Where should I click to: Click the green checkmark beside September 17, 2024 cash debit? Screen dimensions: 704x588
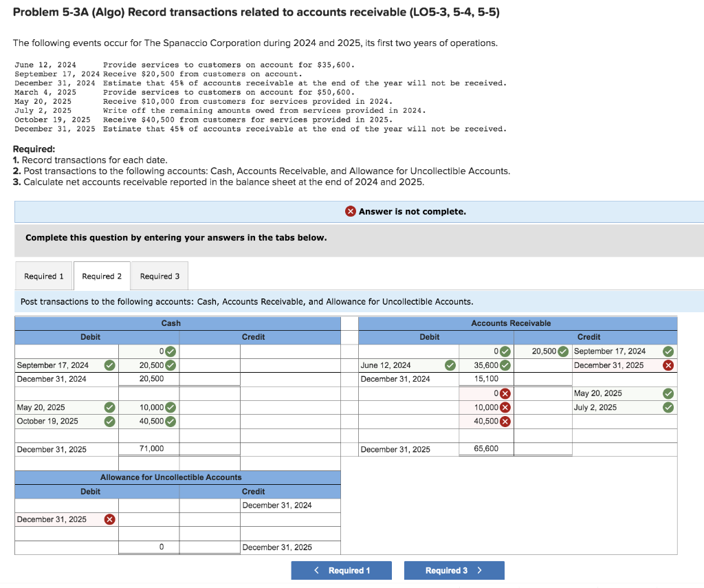pos(109,365)
